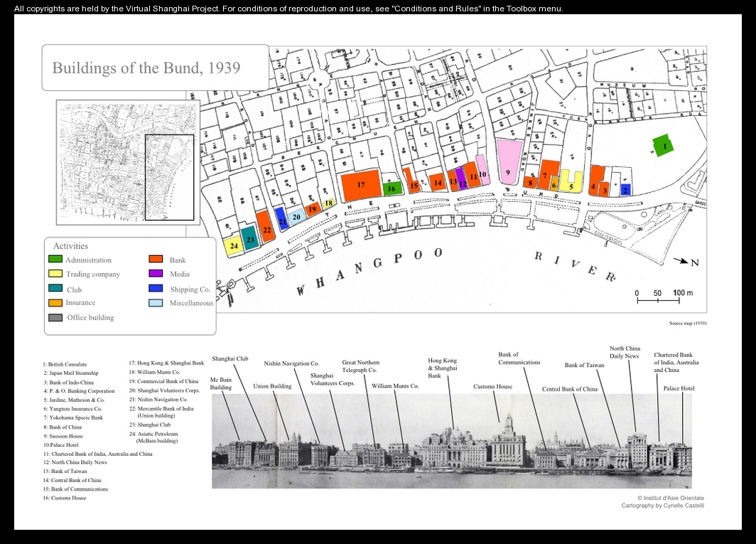This screenshot has width=756, height=544.
Task: Click the north arrow compass symbol
Action: pyautogui.click(x=681, y=262)
